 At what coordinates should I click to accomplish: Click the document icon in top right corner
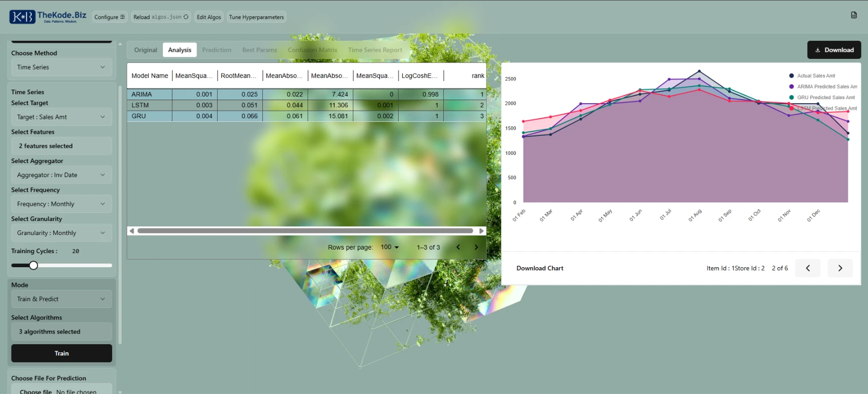853,15
